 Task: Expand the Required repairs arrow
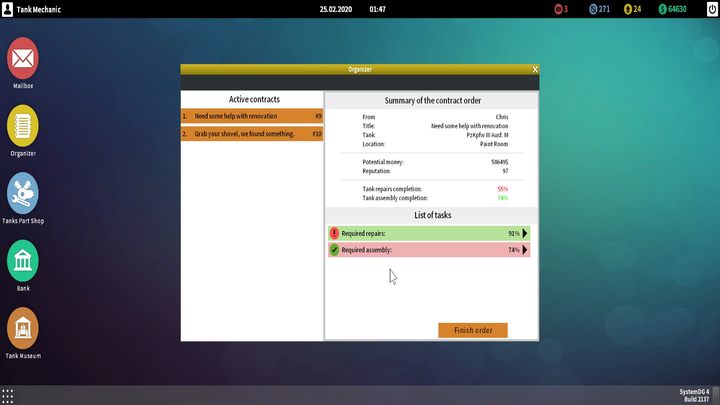click(525, 233)
